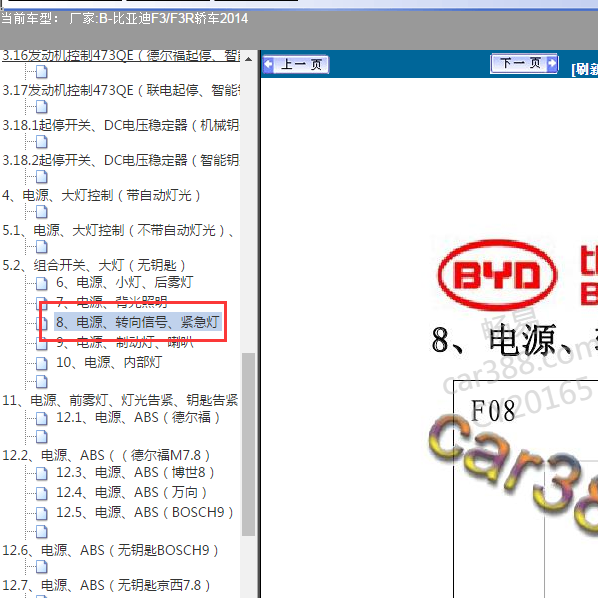Select 8、电源、转向信号、紧急灯 item
This screenshot has height=598, width=598.
[138, 322]
